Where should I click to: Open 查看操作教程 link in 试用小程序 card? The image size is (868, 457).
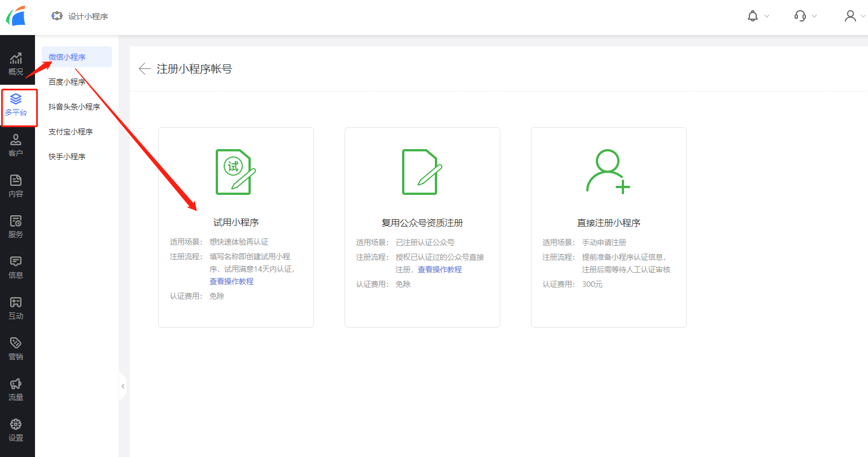coord(232,281)
